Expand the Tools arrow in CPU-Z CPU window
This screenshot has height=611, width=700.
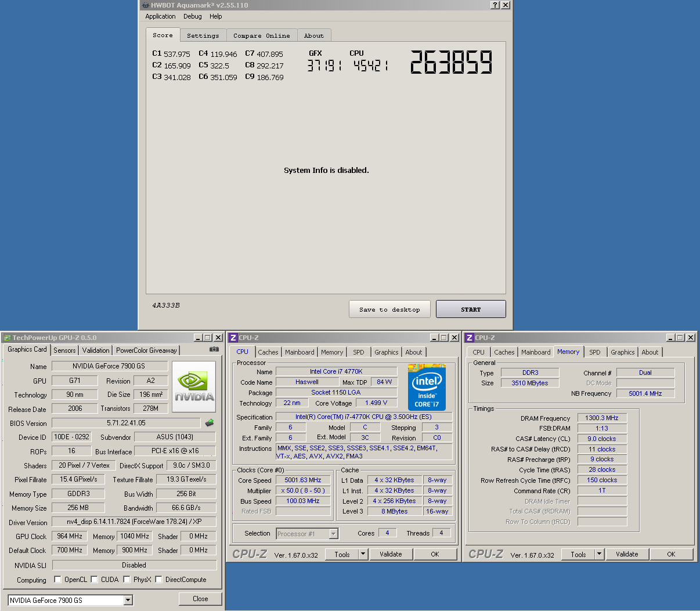click(x=363, y=554)
